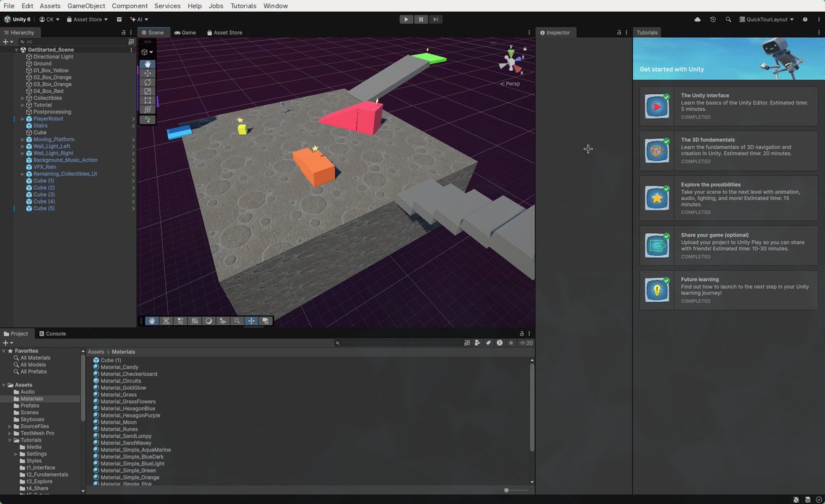Open the Hierarchy plus create dropdown
This screenshot has height=504, width=825.
click(8, 42)
